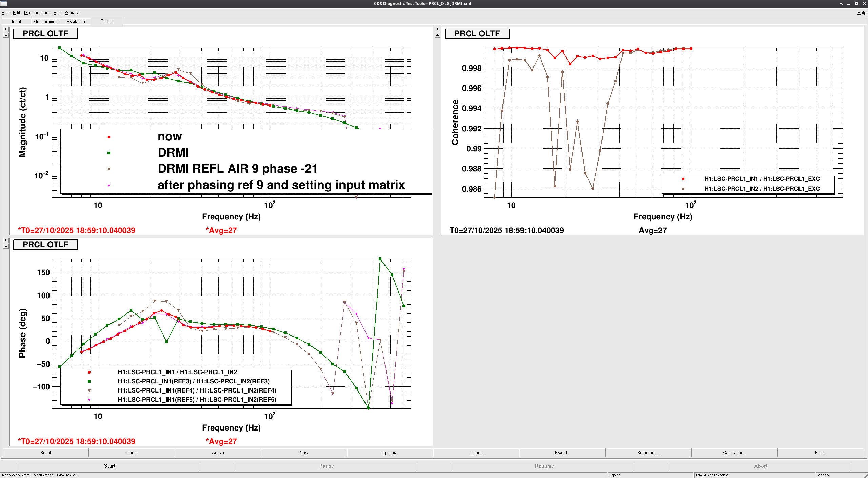The height and width of the screenshot is (478, 868).
Task: Click the Export... button
Action: click(x=562, y=452)
